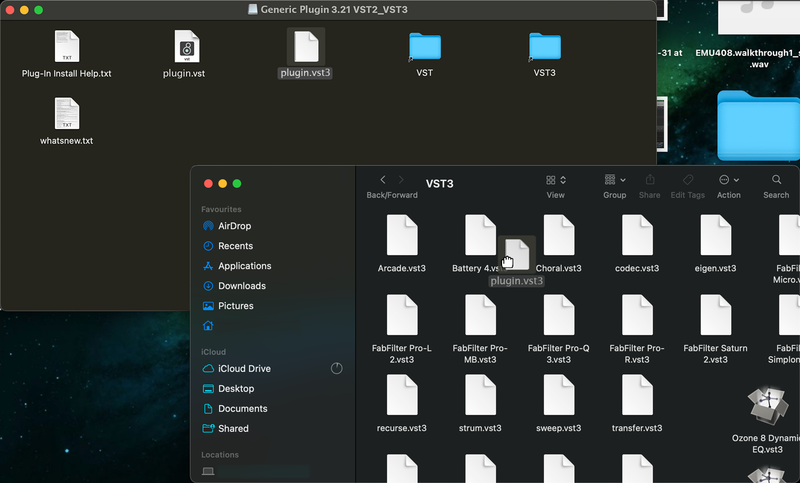800x483 pixels.
Task: Open the View mode dropdown
Action: click(x=556, y=180)
